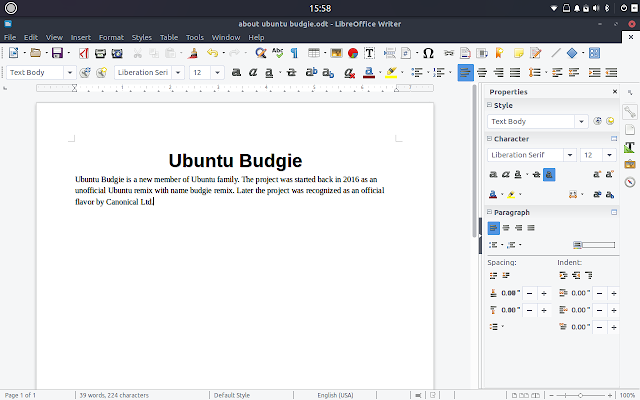Center align text in formatting toolbar
Screen dimensions: 640x400
482,73
